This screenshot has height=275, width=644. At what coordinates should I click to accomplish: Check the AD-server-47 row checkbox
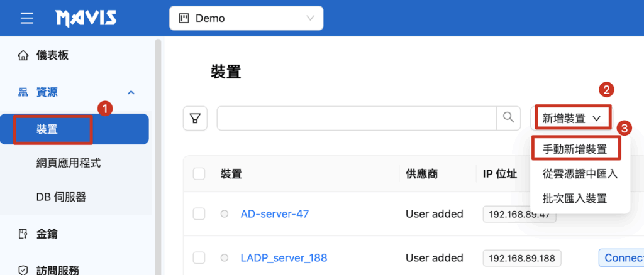pyautogui.click(x=199, y=214)
